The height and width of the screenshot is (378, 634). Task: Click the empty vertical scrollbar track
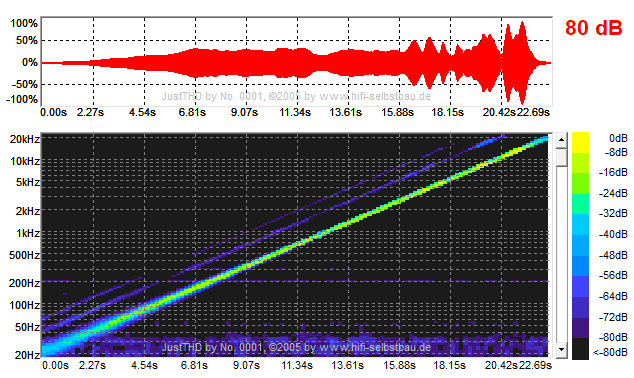561,254
